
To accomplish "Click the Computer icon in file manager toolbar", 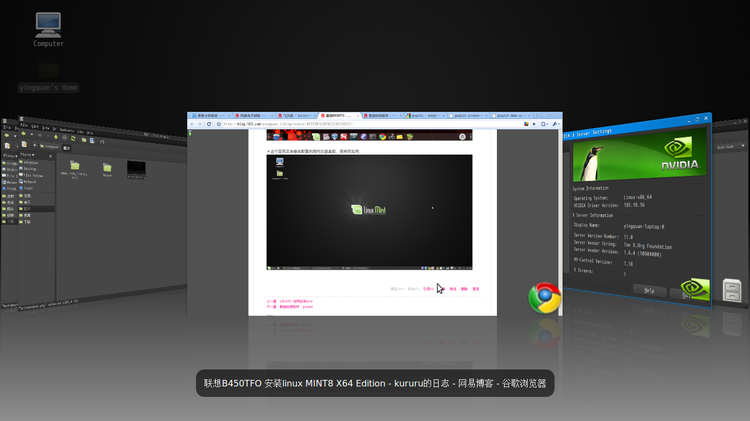I will 92,141.
